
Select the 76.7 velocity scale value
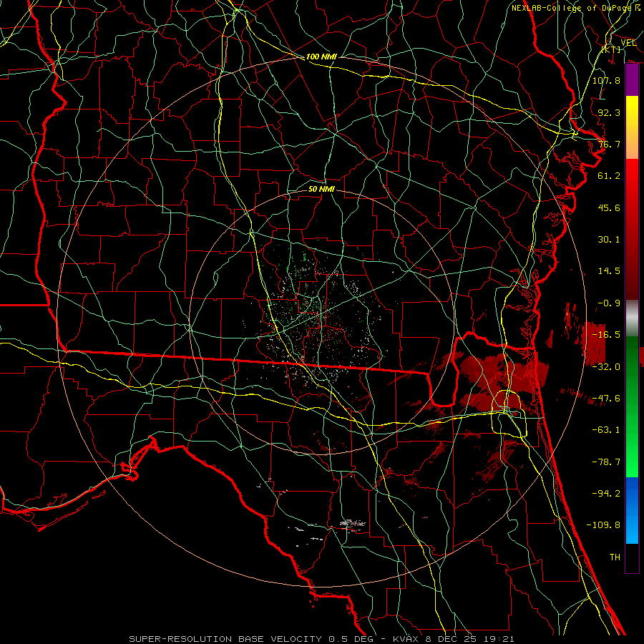[609, 144]
